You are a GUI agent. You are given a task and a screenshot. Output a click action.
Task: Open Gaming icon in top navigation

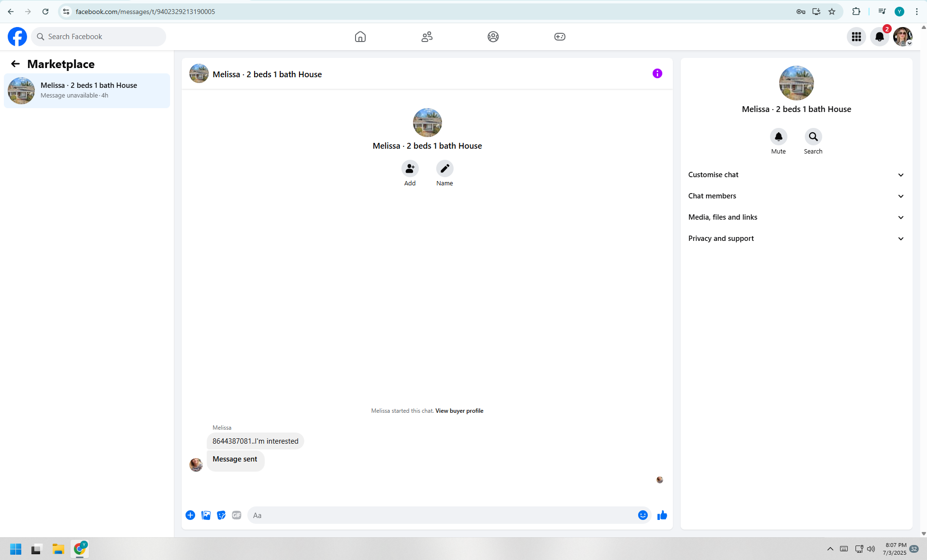click(x=560, y=37)
